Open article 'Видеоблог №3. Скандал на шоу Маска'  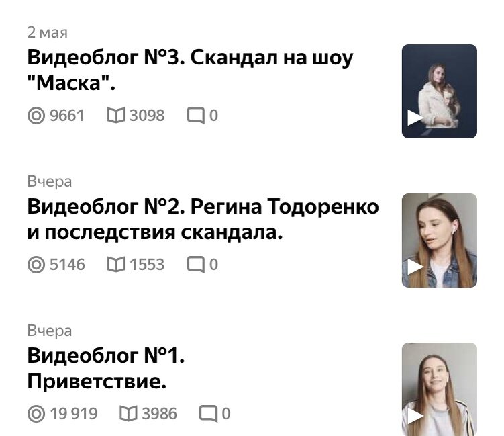[190, 71]
